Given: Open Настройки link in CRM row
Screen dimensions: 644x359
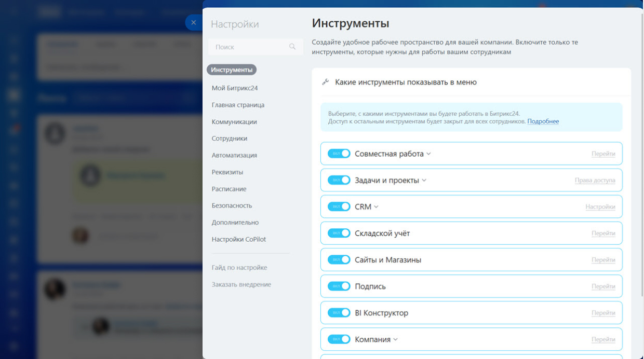Looking at the screenshot, I should point(600,206).
